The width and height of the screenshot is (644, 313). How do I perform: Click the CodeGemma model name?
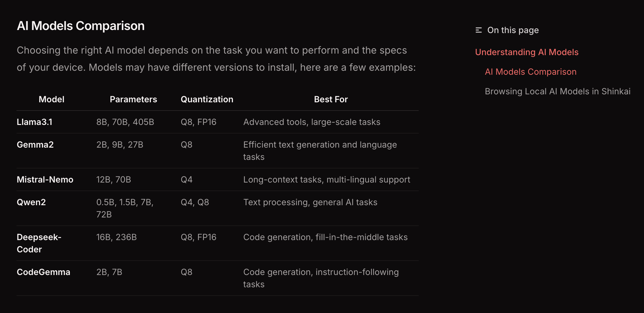43,272
